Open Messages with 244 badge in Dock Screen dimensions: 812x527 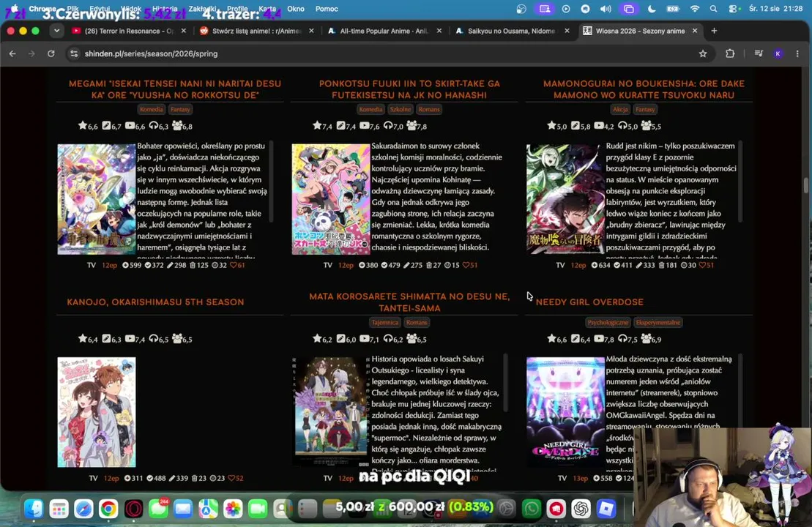[x=158, y=509]
